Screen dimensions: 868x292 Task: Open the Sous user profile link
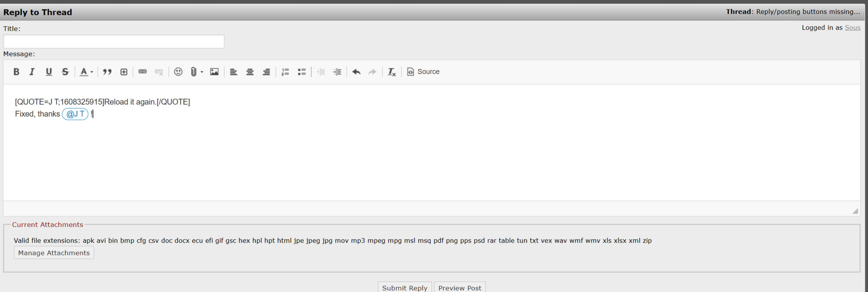852,28
